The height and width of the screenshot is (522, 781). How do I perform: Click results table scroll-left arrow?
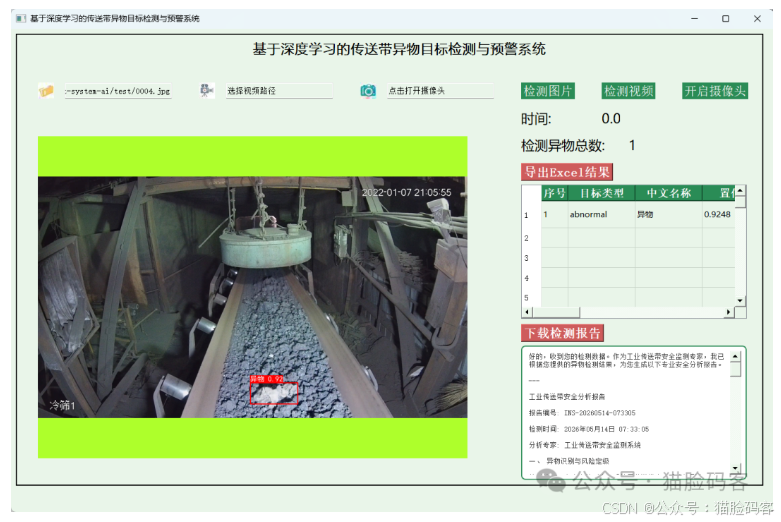(527, 312)
